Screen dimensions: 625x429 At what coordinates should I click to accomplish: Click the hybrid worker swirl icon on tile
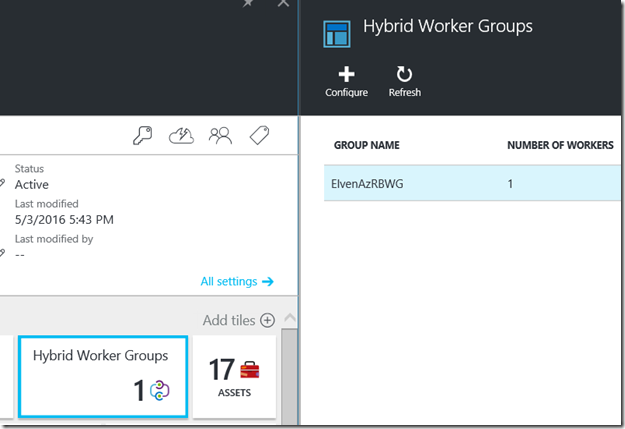pyautogui.click(x=160, y=392)
